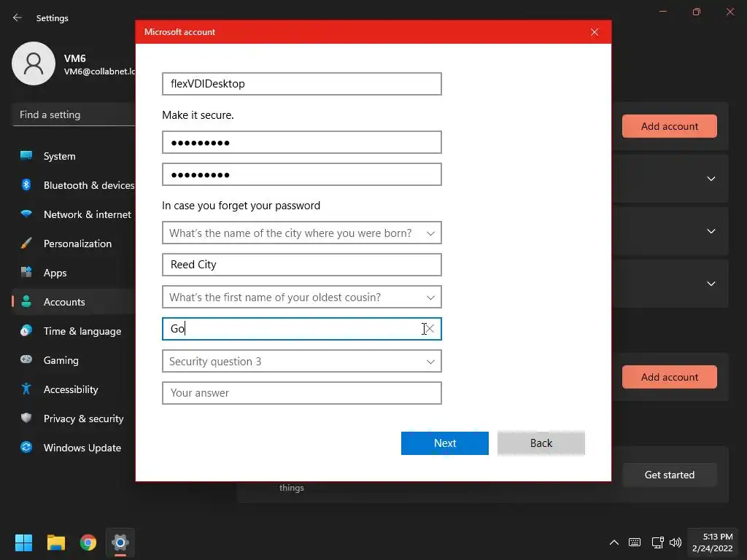This screenshot has width=747, height=560.
Task: Close the Microsoft account dialog
Action: [x=594, y=32]
